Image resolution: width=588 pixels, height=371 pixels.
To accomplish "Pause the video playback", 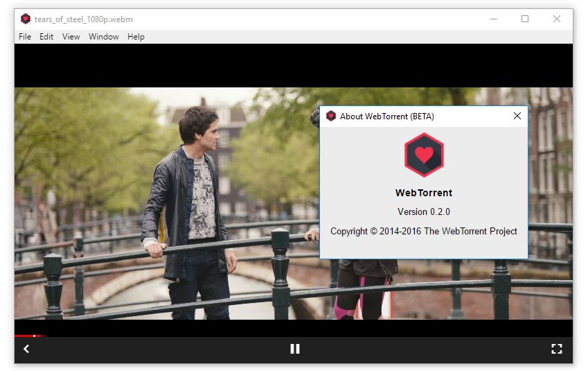I will (295, 349).
